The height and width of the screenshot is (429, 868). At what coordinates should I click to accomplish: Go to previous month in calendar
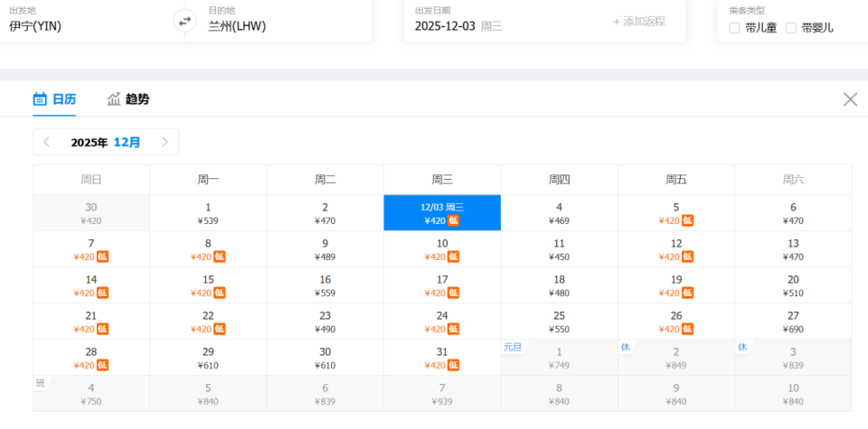pos(47,142)
